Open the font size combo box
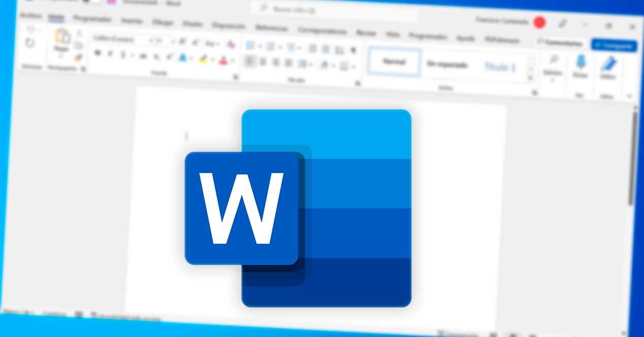This screenshot has width=644, height=337. 166,40
